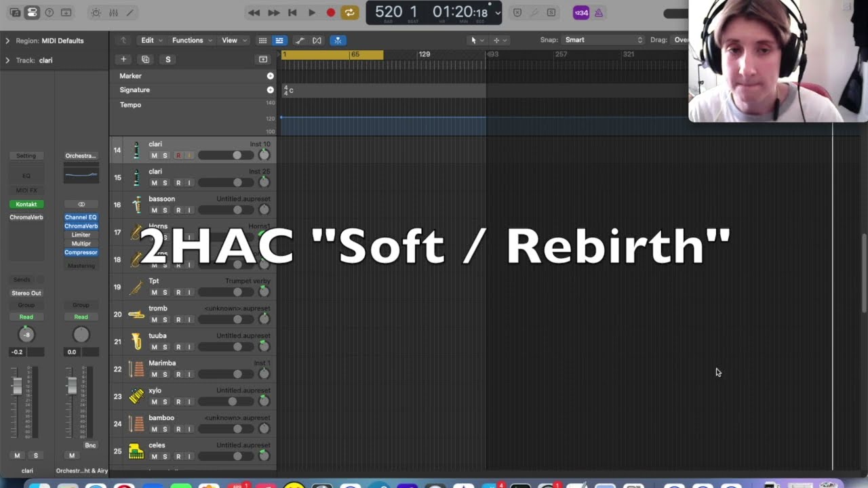Open the Toolbar download-tray icon

pos(66,12)
